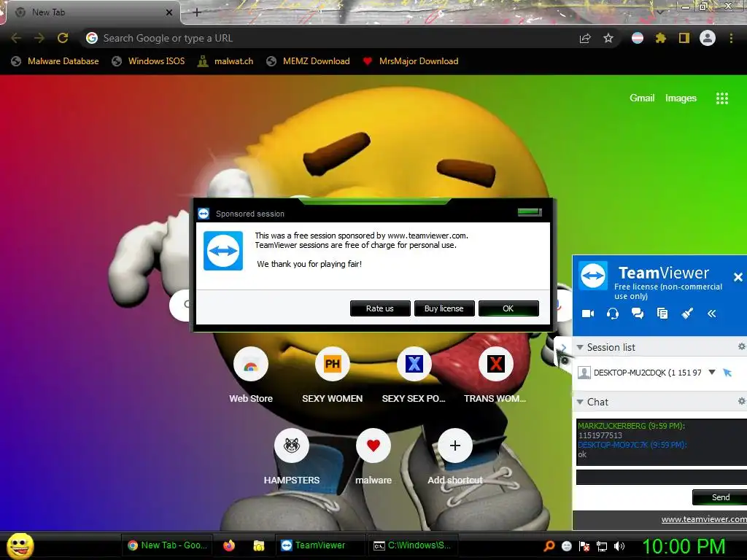Click the Chrome address bar
Image resolution: width=747 pixels, height=560 pixels.
pos(329,38)
